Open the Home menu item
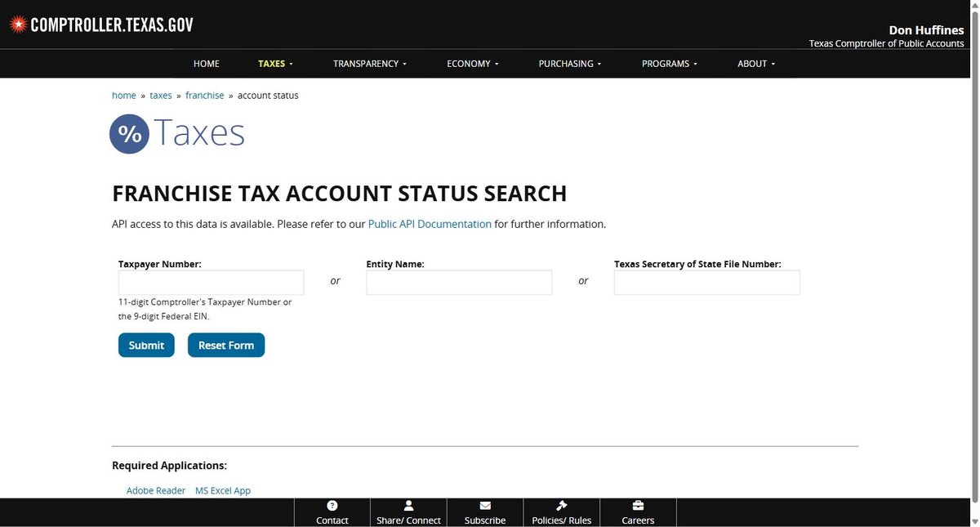This screenshot has height=527, width=980. point(207,64)
